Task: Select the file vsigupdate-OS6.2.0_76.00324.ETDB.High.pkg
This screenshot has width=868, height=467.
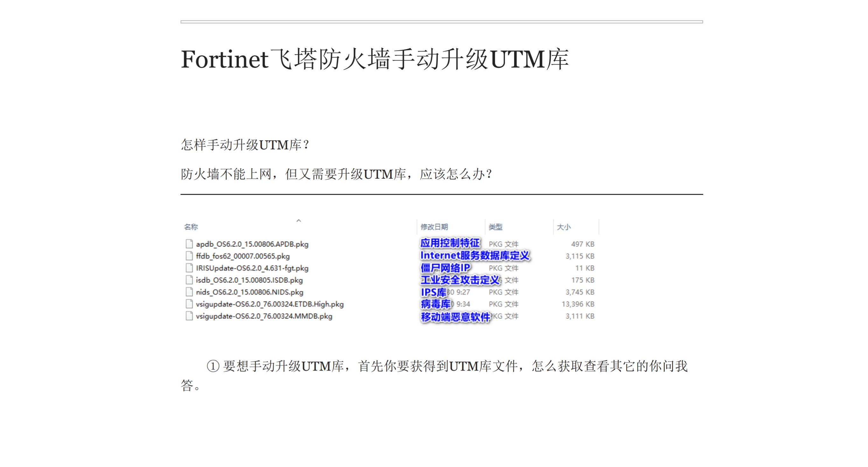Action: click(269, 304)
